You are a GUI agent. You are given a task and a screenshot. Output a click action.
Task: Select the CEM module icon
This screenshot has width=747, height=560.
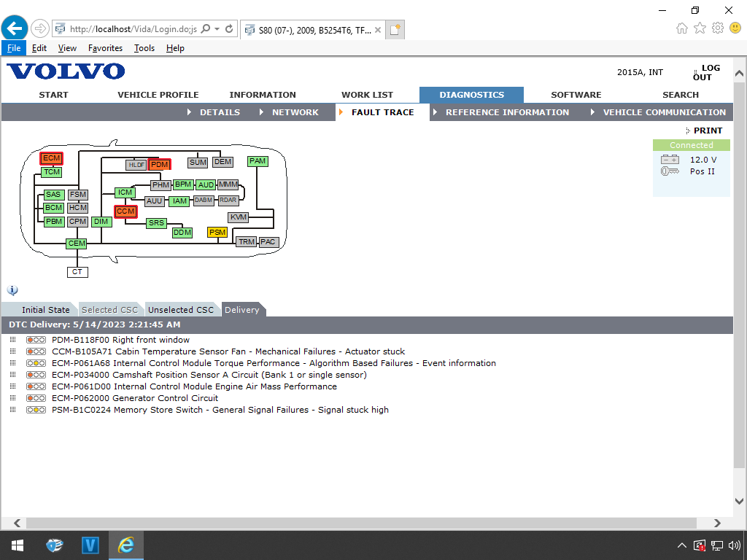(77, 243)
